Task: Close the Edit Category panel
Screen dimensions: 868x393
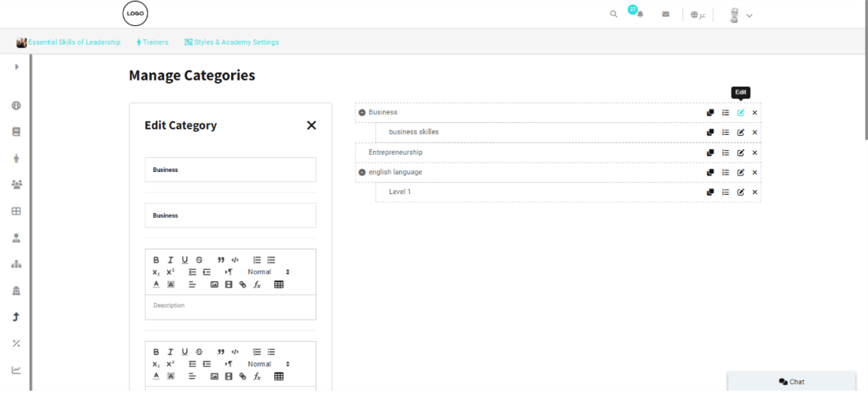Action: 311,125
